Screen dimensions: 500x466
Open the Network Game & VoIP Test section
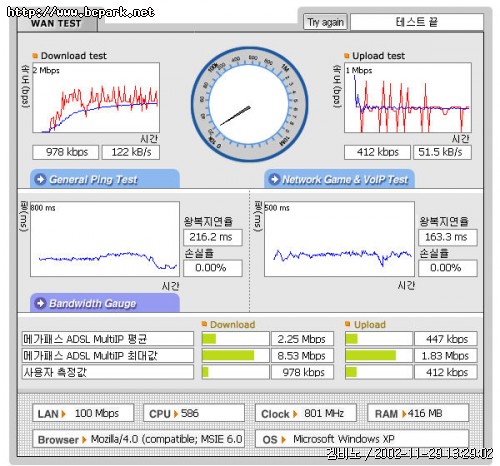(339, 179)
